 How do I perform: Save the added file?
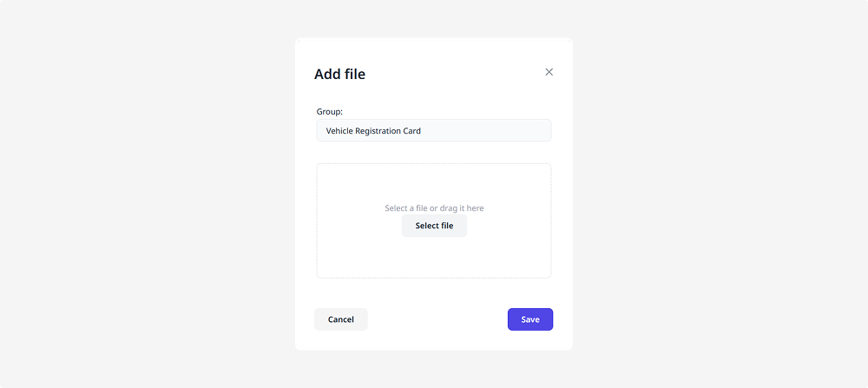pos(529,319)
